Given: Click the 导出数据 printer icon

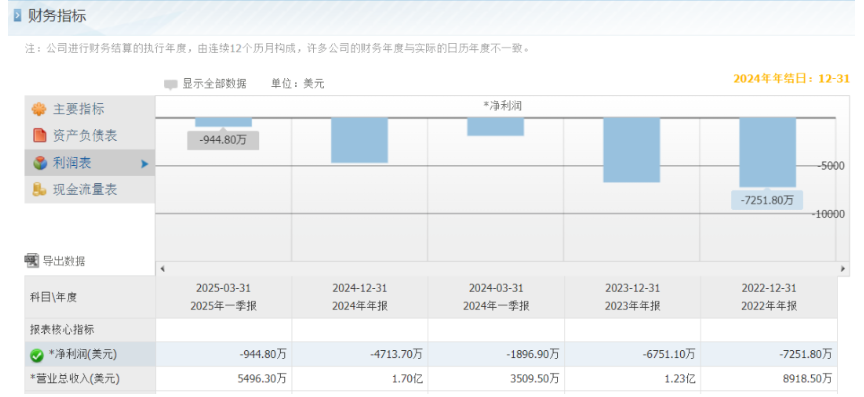Looking at the screenshot, I should pyautogui.click(x=32, y=261).
